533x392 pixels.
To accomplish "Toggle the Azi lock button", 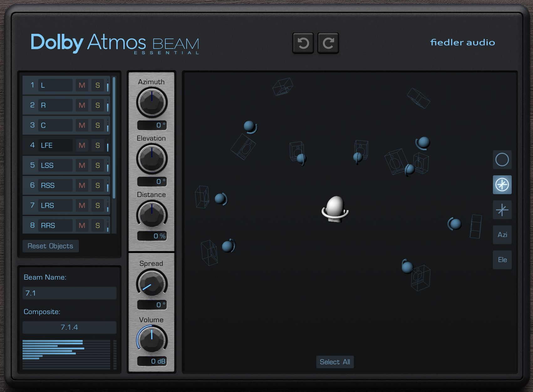I will coord(502,235).
